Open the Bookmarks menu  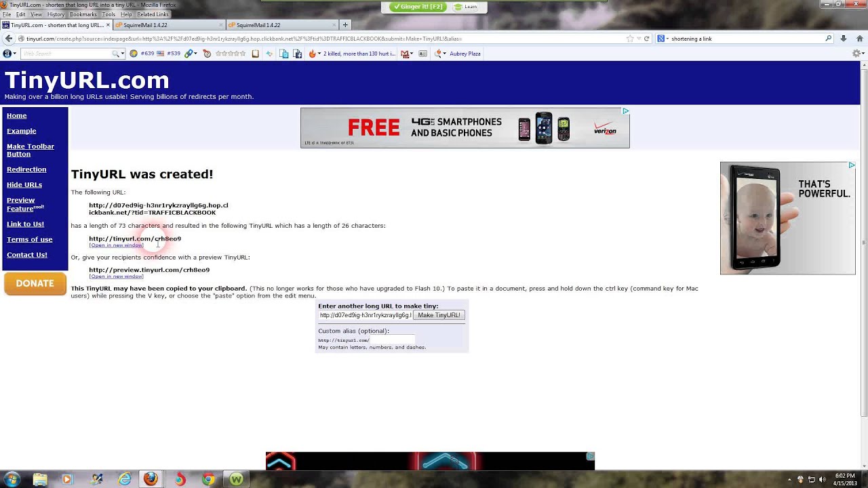tap(83, 14)
